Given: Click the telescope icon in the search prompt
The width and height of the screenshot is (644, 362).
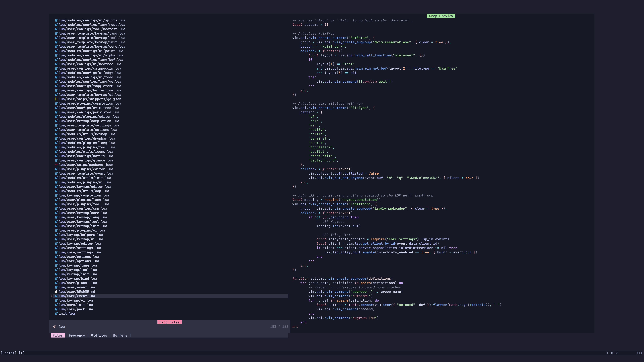Looking at the screenshot, I should tap(54, 327).
